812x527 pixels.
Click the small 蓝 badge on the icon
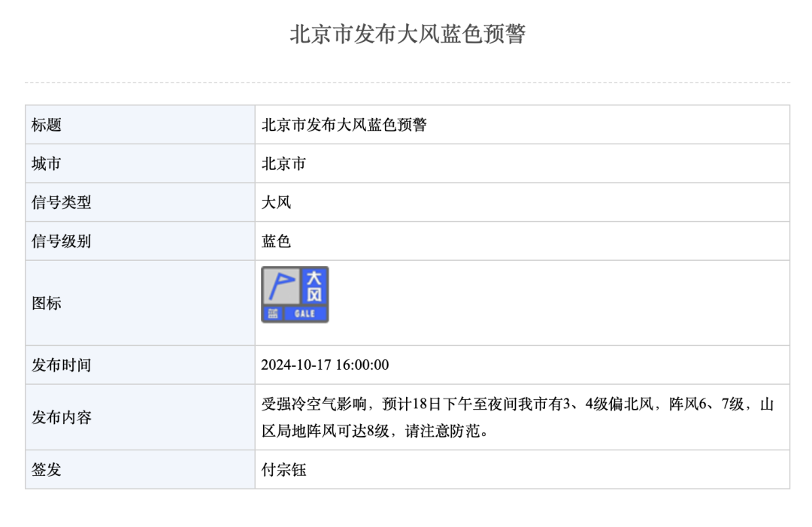272,313
